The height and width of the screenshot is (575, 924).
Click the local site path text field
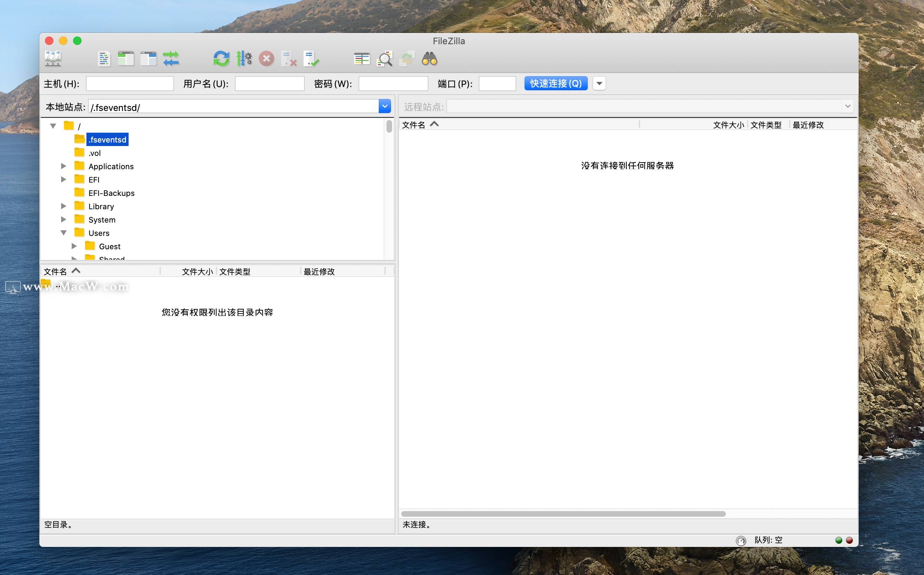click(233, 107)
